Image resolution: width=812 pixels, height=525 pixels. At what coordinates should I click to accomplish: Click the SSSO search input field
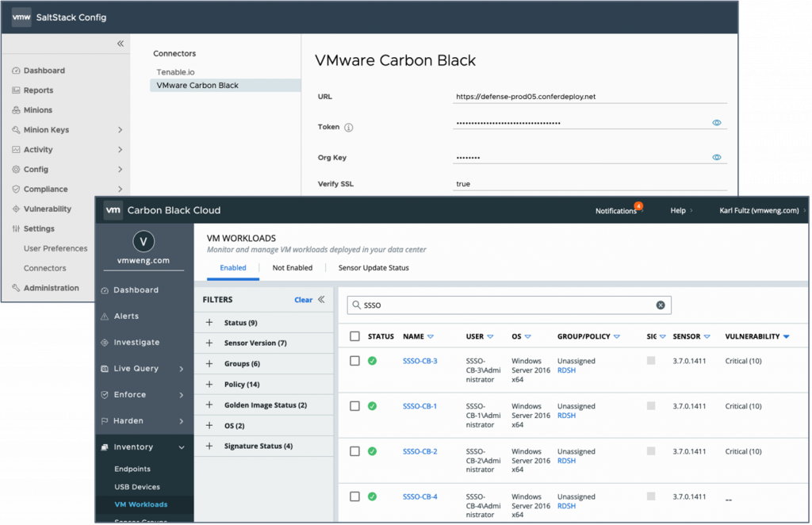point(504,305)
